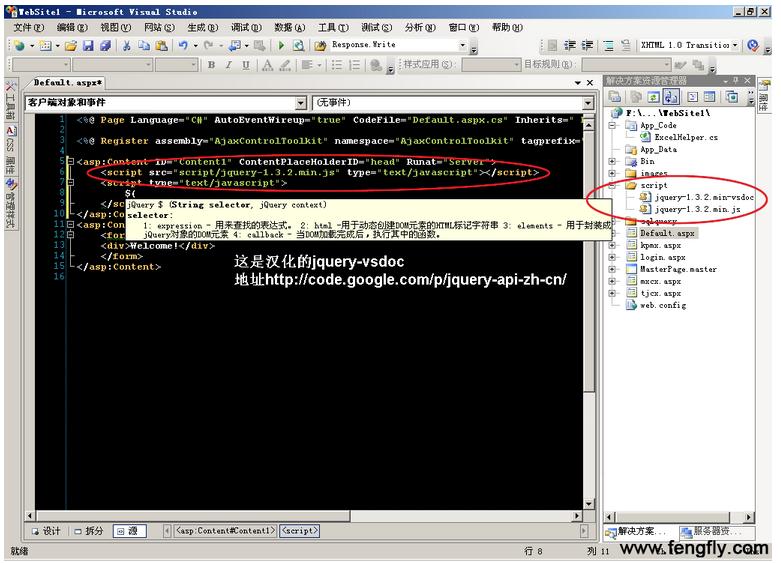
Task: Click the View Designer icon in Solution Explorer
Action: coord(710,97)
